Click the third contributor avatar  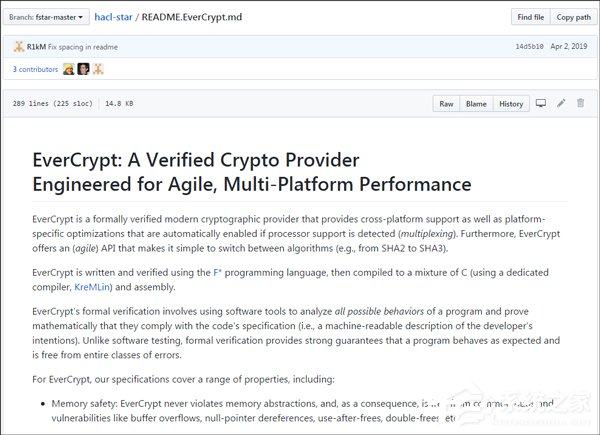point(99,69)
